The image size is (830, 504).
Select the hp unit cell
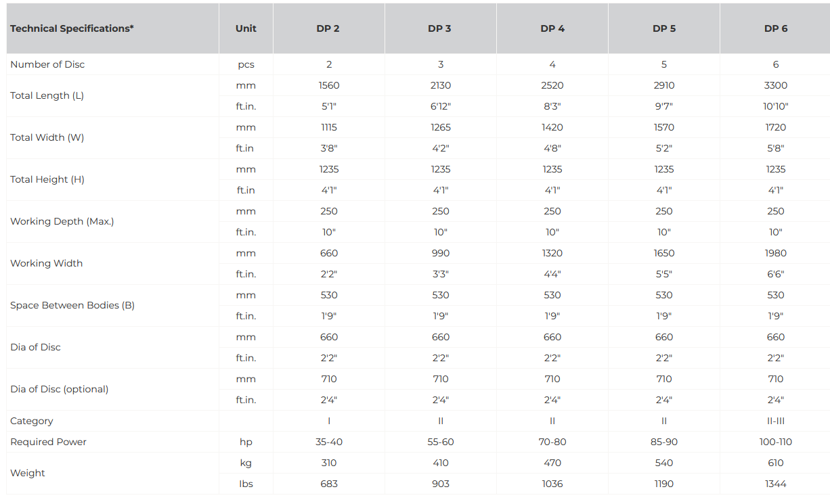point(246,442)
